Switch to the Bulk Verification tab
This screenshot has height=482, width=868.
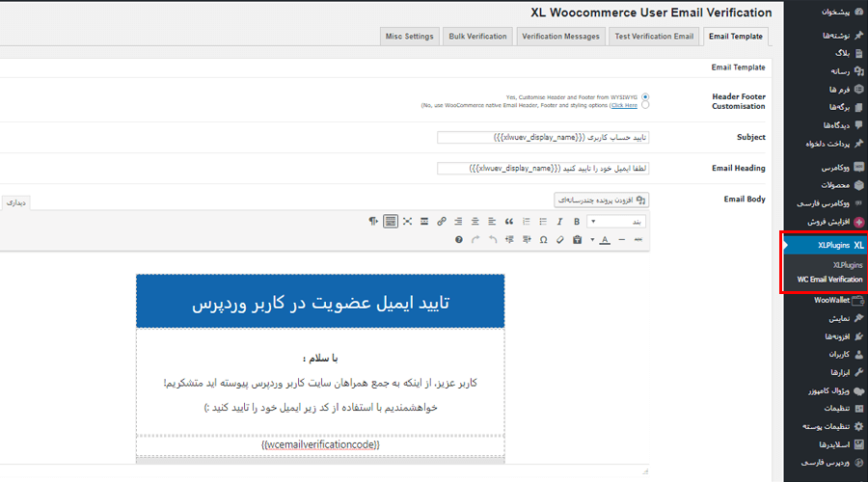(x=477, y=36)
